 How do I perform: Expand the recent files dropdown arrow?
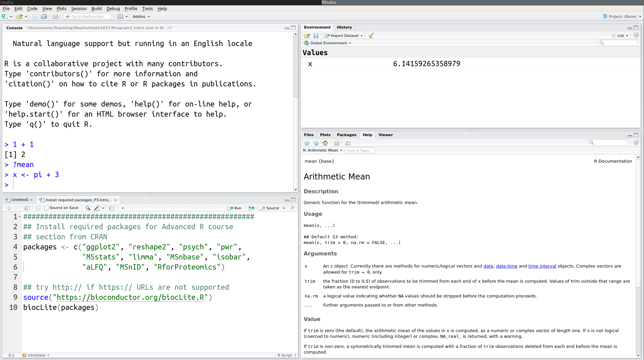[x=26, y=16]
